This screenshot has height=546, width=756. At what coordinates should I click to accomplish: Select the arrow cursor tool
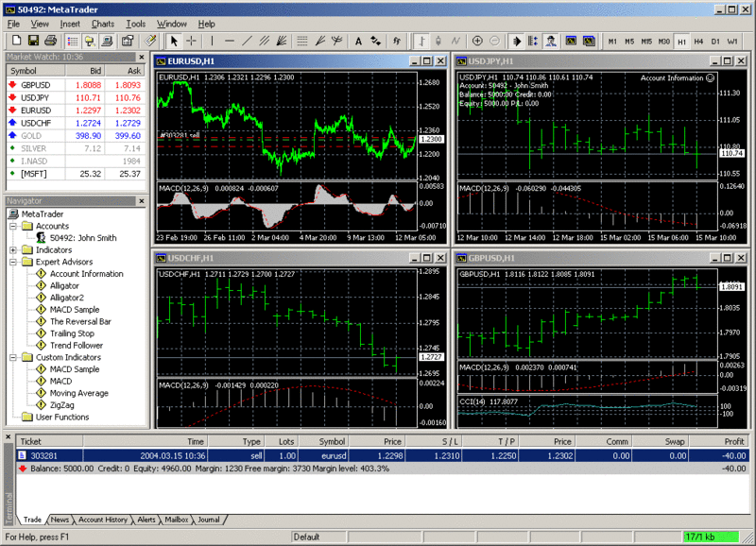coord(174,41)
